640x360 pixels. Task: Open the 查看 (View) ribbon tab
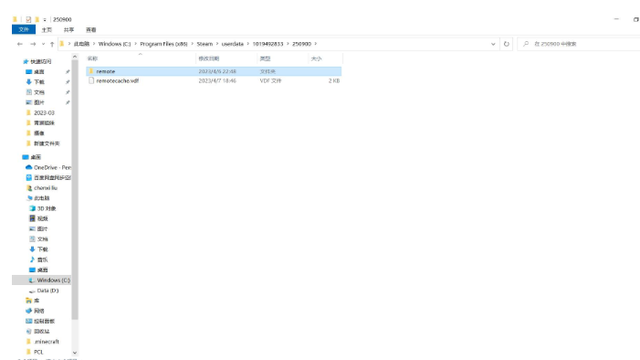(x=91, y=30)
